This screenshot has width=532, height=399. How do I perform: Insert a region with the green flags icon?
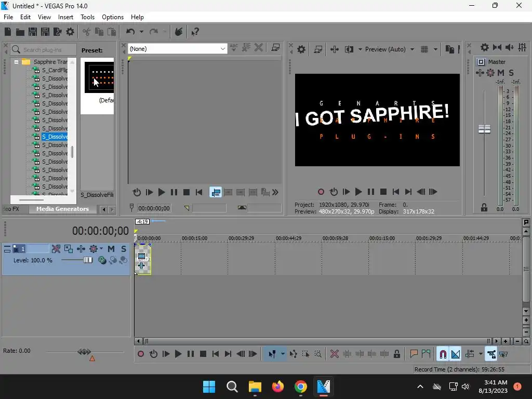point(426,354)
